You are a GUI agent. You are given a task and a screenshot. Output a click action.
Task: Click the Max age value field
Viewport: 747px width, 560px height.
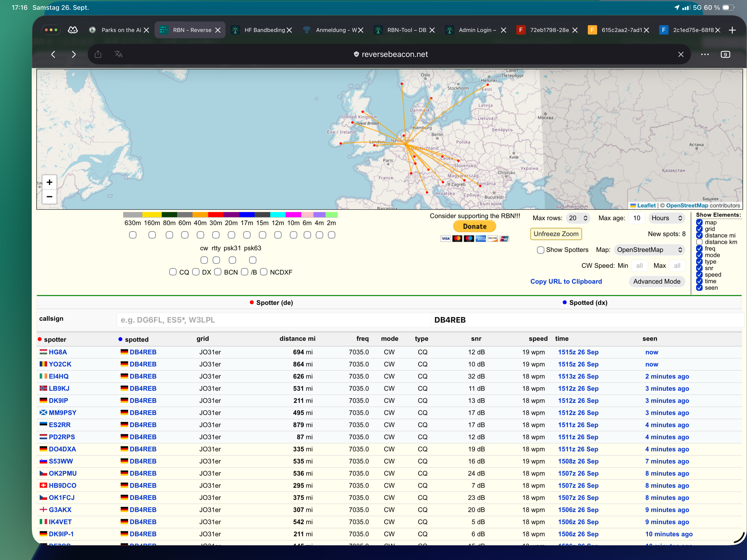point(637,218)
